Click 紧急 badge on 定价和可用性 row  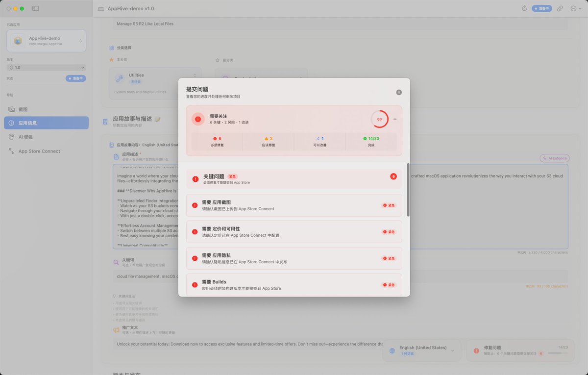tap(389, 232)
